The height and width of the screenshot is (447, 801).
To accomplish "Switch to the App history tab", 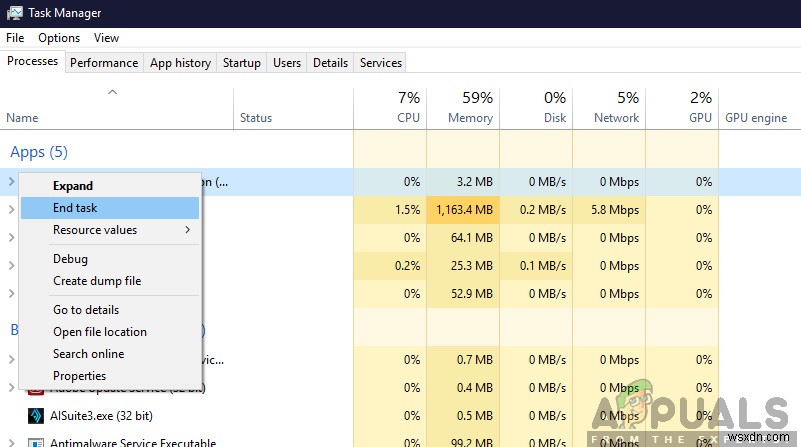I will [180, 63].
